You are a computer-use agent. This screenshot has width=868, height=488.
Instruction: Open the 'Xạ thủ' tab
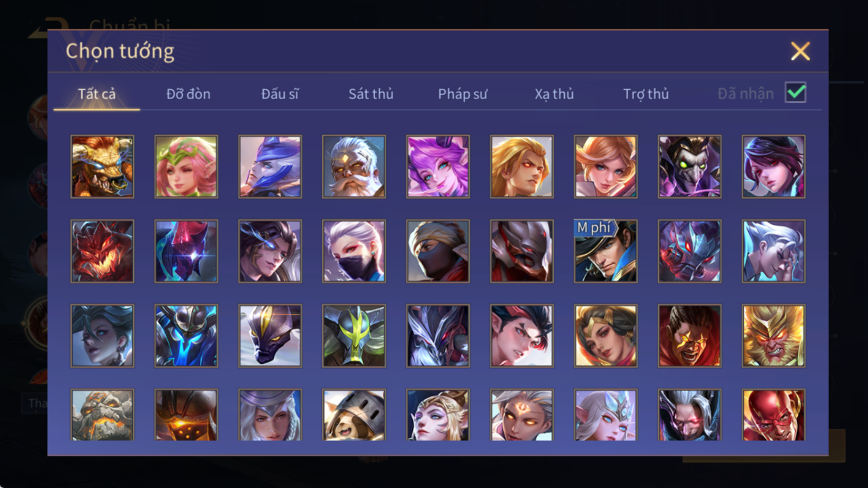(x=554, y=94)
